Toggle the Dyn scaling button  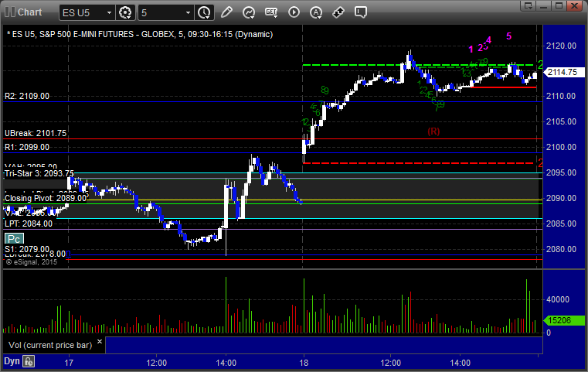[x=12, y=361]
